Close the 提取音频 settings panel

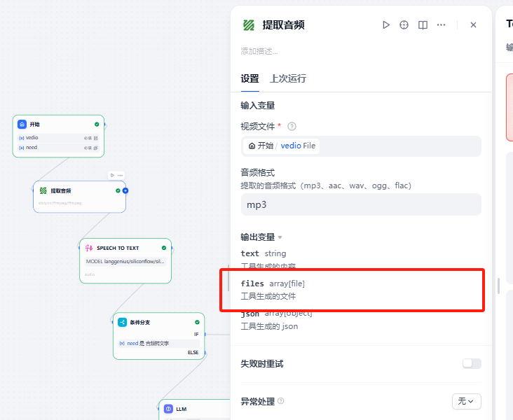pyautogui.click(x=473, y=24)
